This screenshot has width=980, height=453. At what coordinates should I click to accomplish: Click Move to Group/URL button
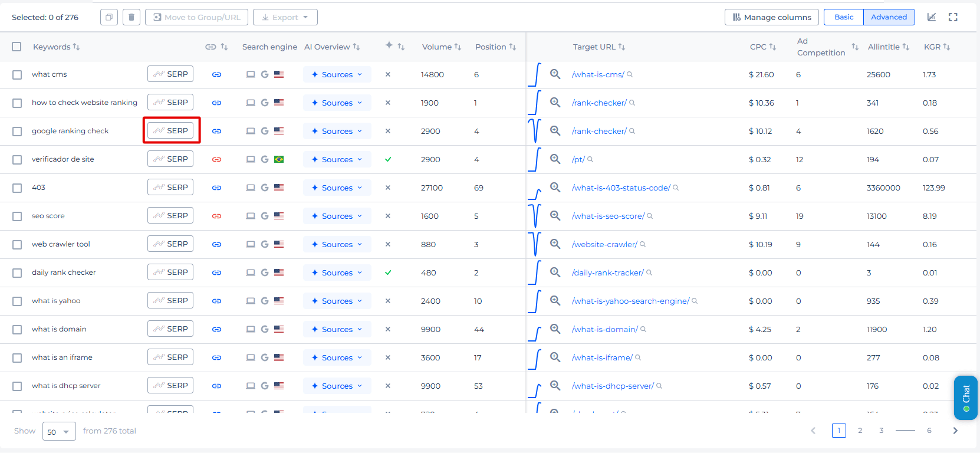(197, 17)
